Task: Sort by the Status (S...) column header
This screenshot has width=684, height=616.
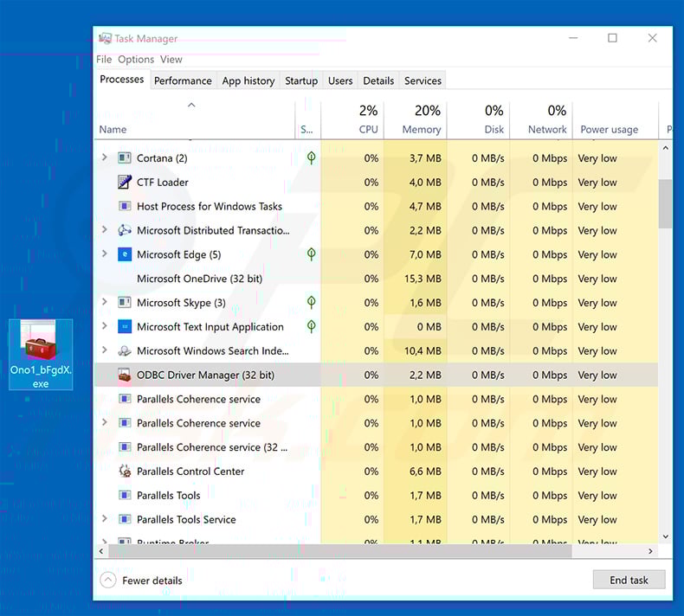Action: coord(307,120)
